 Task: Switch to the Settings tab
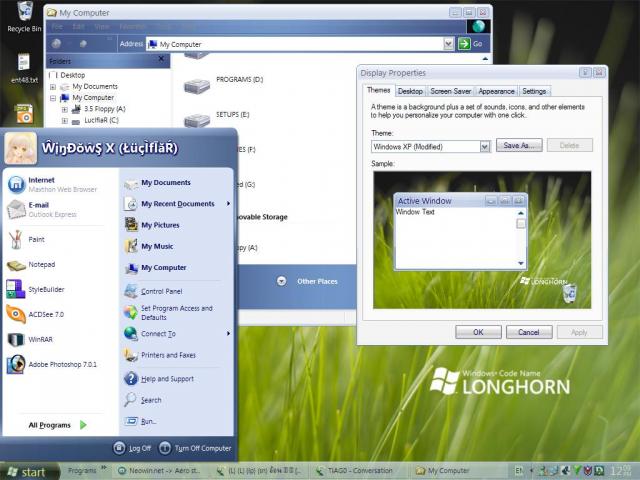[x=534, y=91]
